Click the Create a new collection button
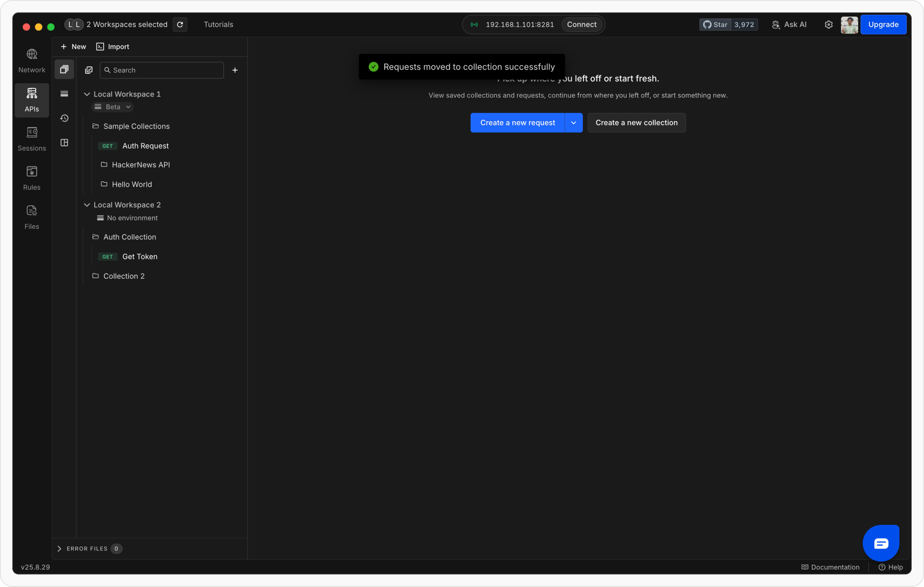The width and height of the screenshot is (924, 587). pyautogui.click(x=636, y=123)
